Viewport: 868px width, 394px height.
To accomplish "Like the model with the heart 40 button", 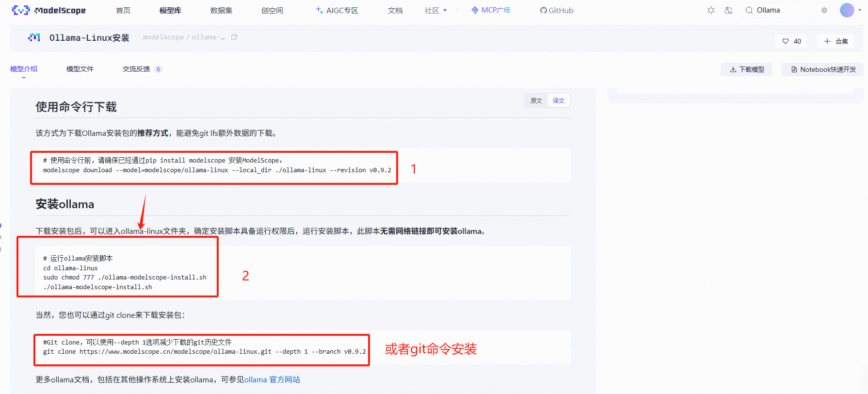I will [x=791, y=41].
